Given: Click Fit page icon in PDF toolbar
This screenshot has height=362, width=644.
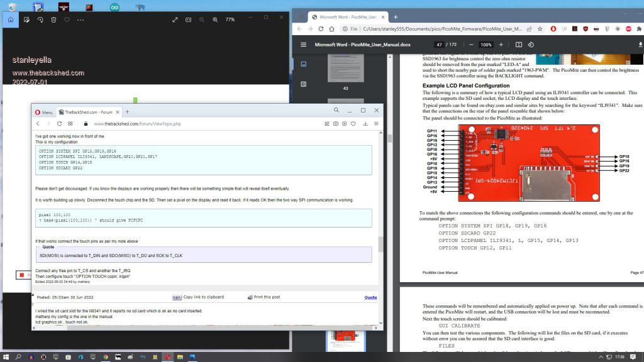Looking at the screenshot, I should 518,45.
